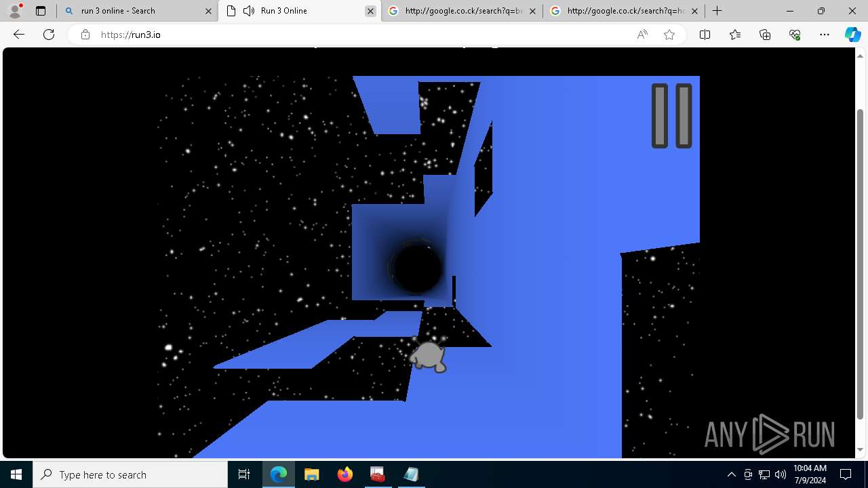Open the Read aloud feature
Image resolution: width=868 pixels, height=488 pixels.
click(x=642, y=35)
